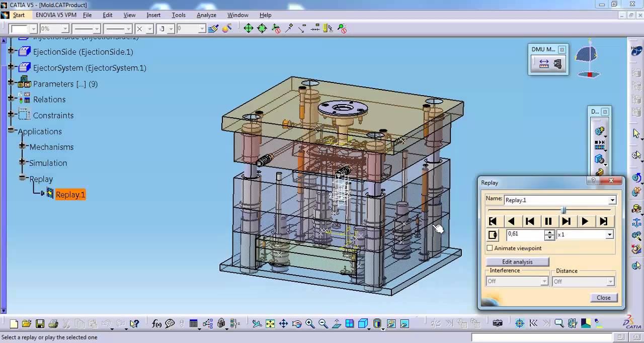Click the Zoom In magnifier
Screen dimensions: 644x343
pyautogui.click(x=310, y=324)
